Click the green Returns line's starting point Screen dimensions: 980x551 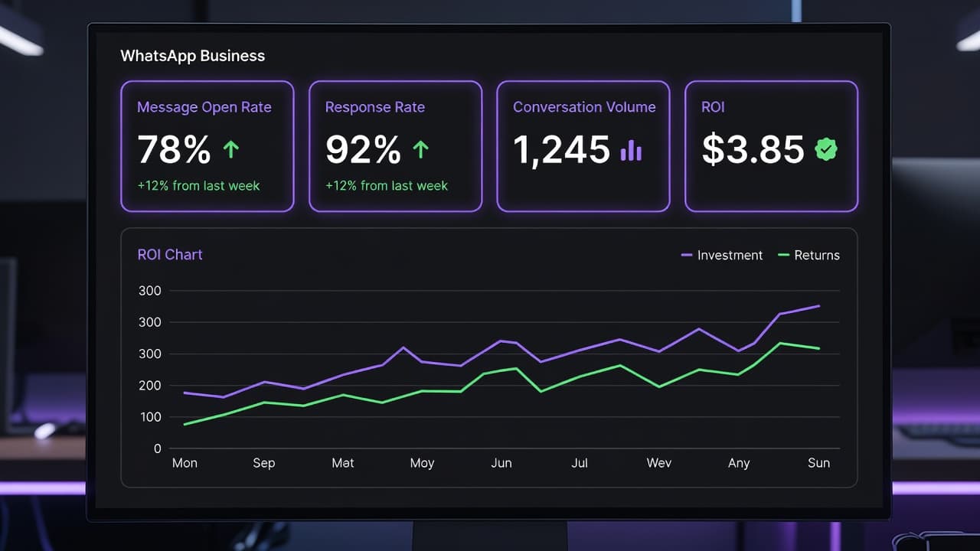pyautogui.click(x=185, y=424)
